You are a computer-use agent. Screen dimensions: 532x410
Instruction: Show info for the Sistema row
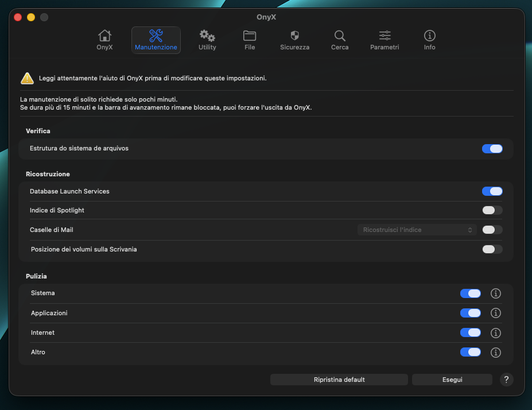[x=496, y=293]
